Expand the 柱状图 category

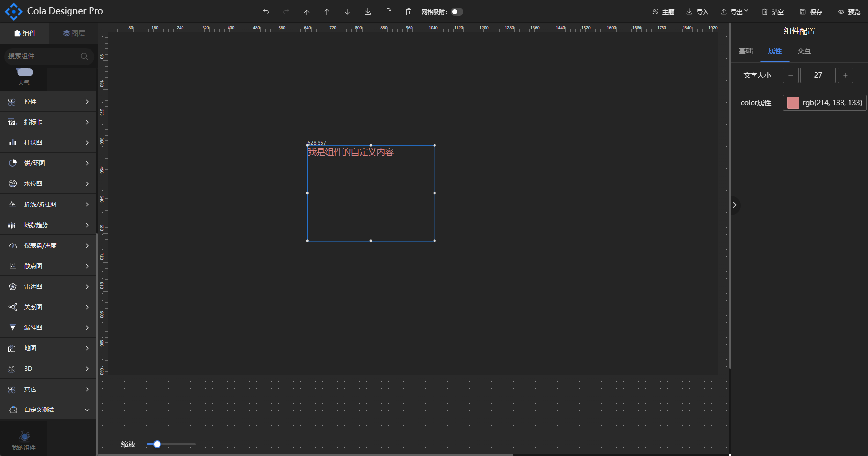pos(48,143)
